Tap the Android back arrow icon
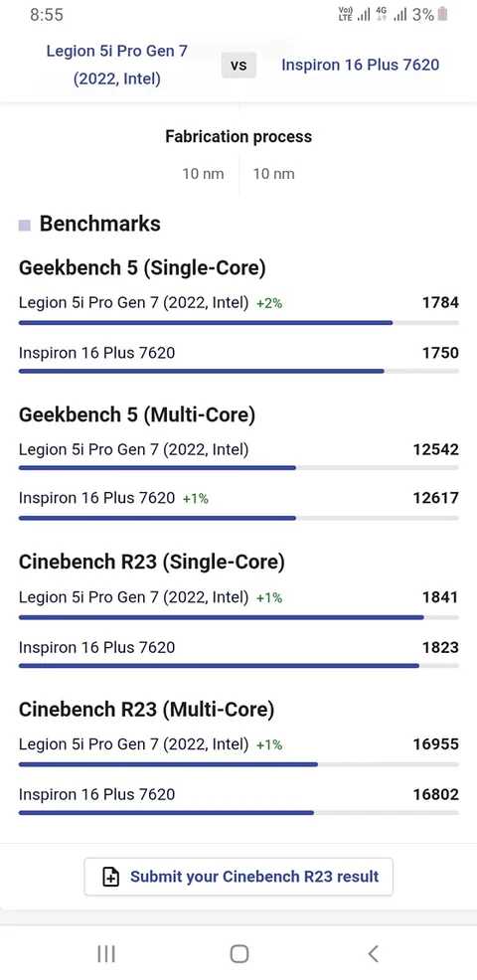 (374, 954)
